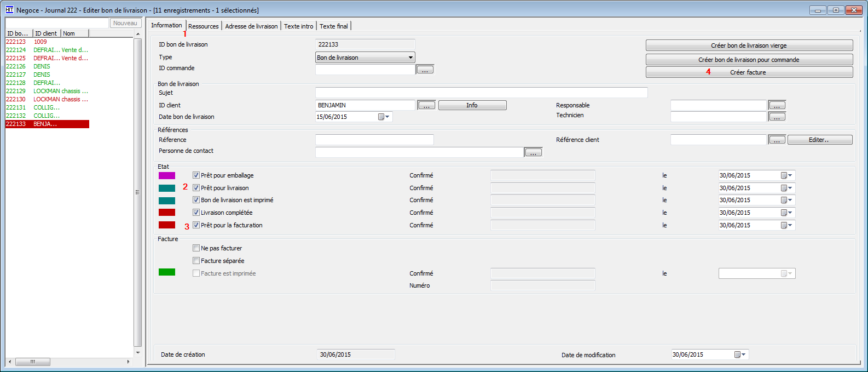Screen dimensions: 868x372
Task: Open the Technicien lookup ellipsis button
Action: click(777, 117)
